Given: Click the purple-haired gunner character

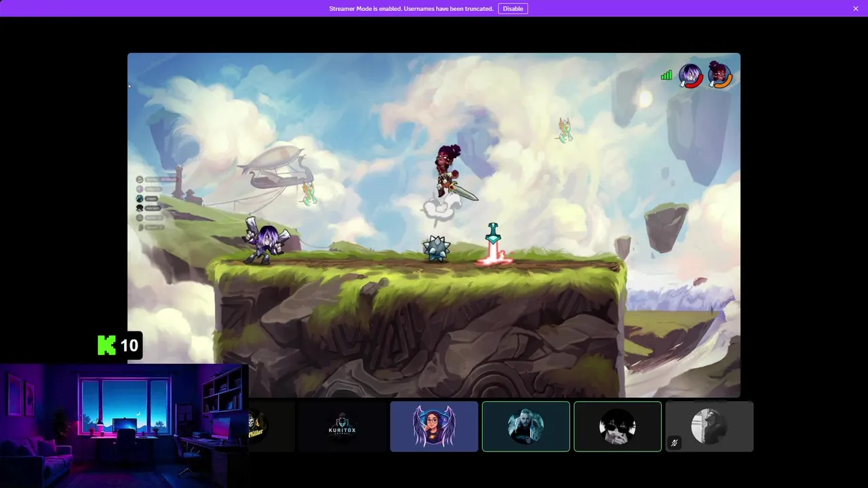Looking at the screenshot, I should coord(267,241).
